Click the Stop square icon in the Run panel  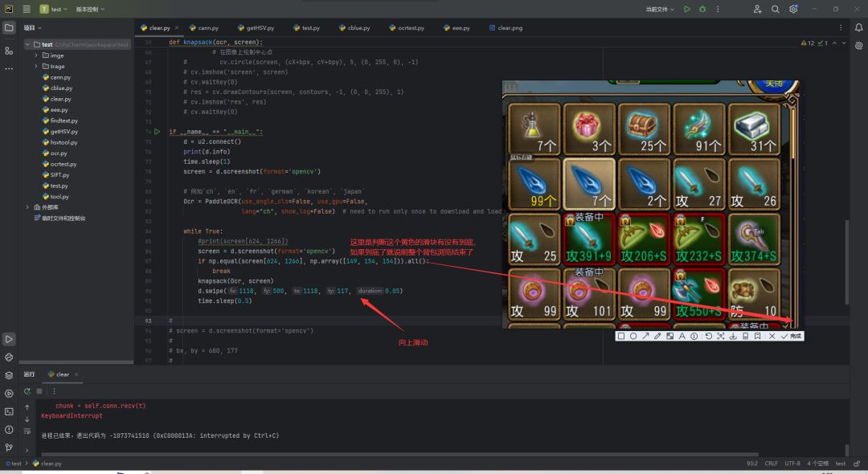tap(39, 391)
